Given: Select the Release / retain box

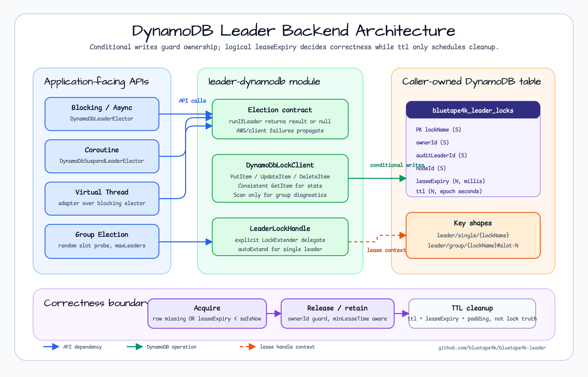Looking at the screenshot, I should [338, 314].
